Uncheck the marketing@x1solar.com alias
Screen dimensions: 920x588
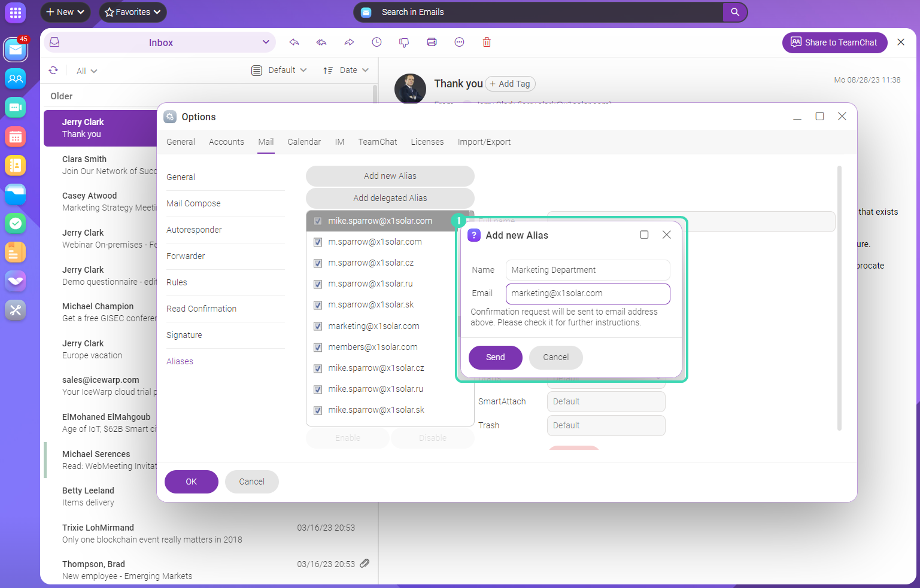pos(317,327)
